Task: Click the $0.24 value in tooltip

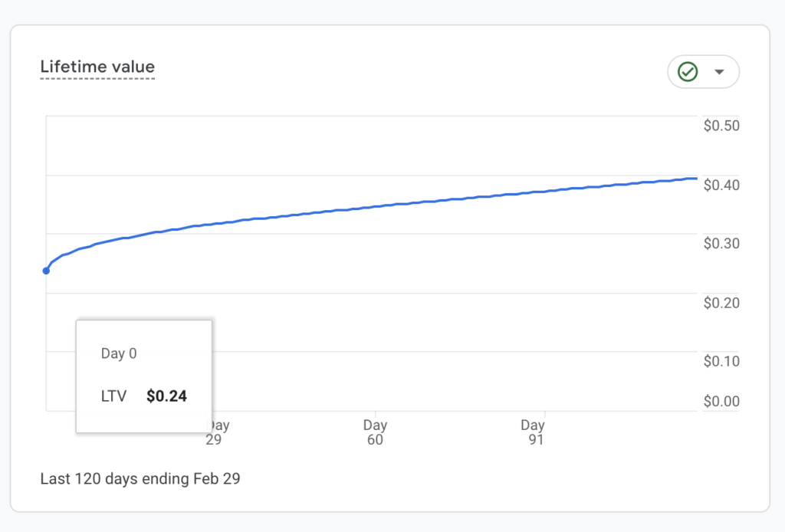Action: point(166,396)
